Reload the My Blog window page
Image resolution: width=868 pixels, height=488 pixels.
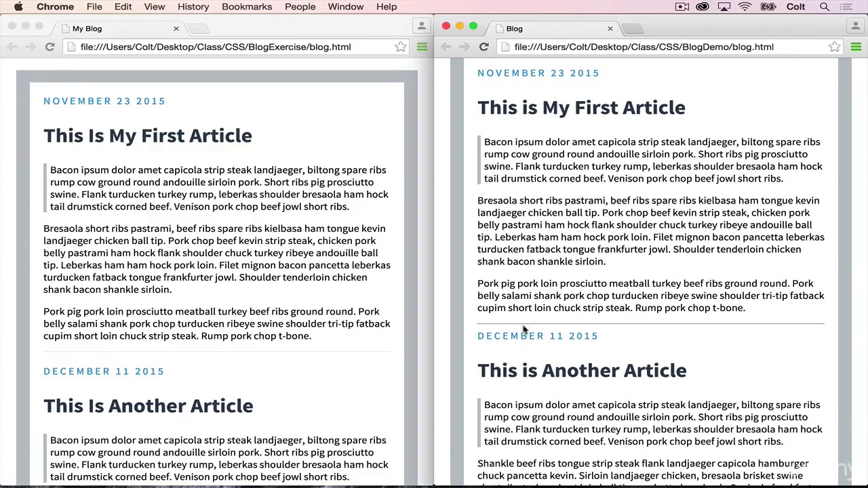pos(50,47)
